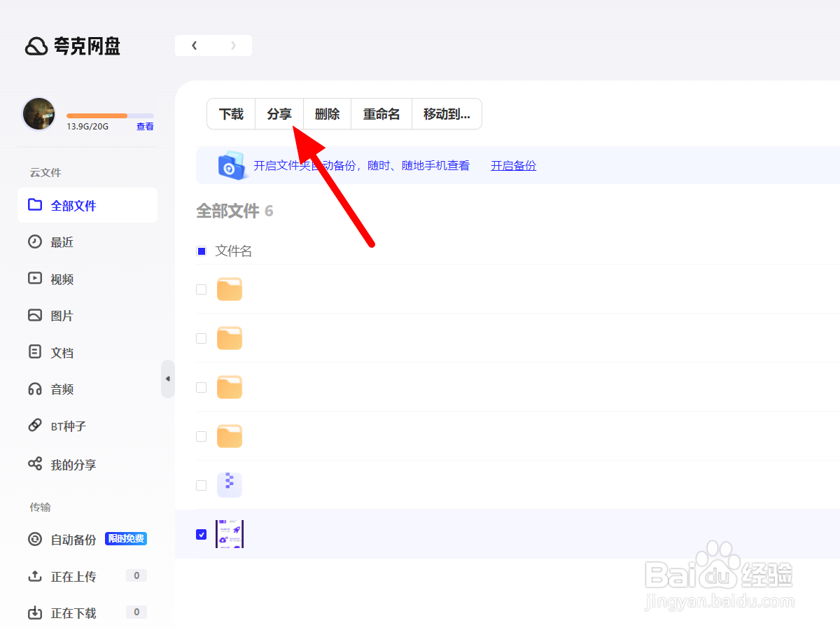840x630 pixels.
Task: Click the 开启备份 link
Action: coord(513,166)
